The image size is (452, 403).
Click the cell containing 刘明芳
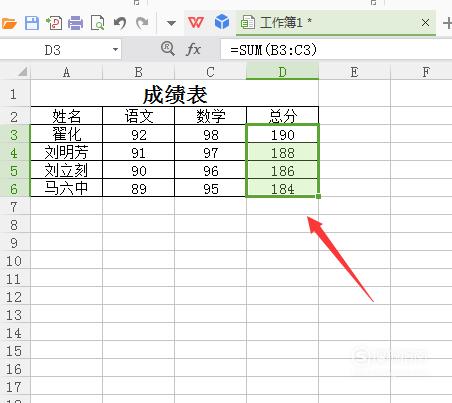click(x=66, y=152)
